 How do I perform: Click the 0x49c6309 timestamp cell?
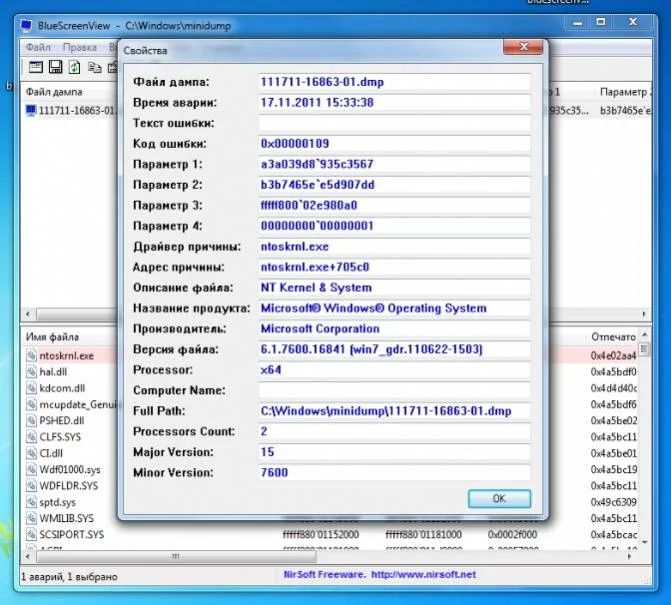(613, 502)
